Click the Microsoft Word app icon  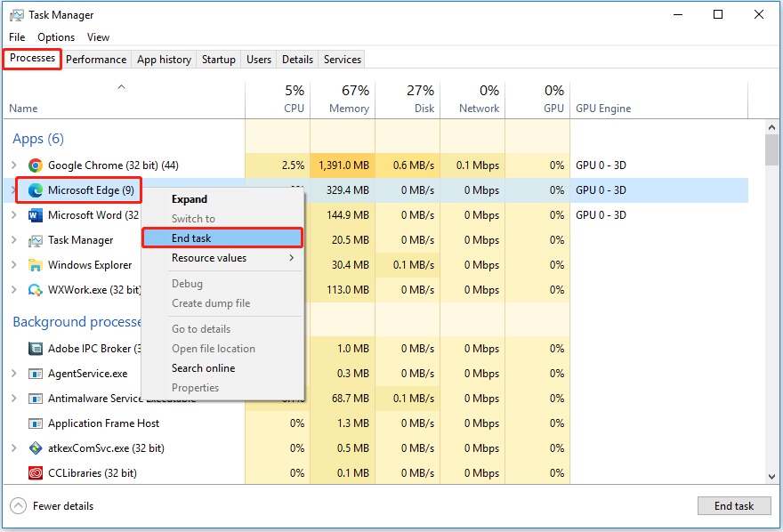click(x=36, y=215)
